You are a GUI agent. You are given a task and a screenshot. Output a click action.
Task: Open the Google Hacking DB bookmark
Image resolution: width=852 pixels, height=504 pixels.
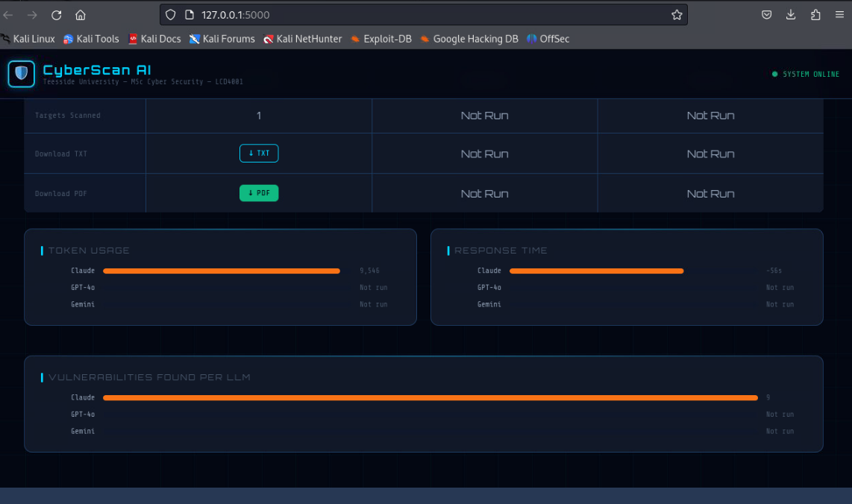(x=469, y=39)
